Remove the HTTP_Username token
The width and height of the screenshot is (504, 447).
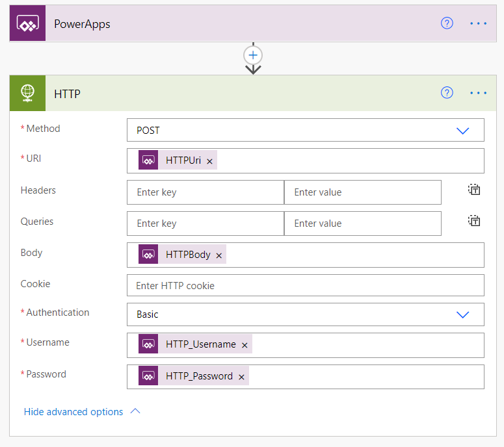click(245, 345)
